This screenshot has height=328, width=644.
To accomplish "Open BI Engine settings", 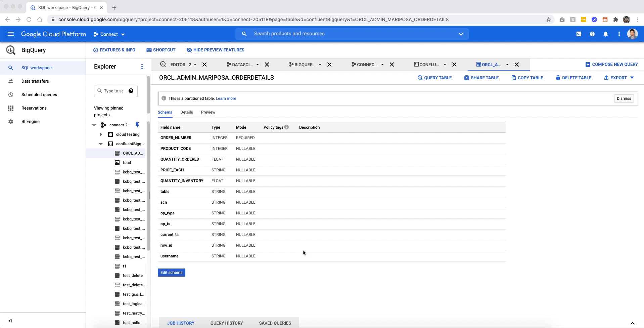I will coord(30,121).
